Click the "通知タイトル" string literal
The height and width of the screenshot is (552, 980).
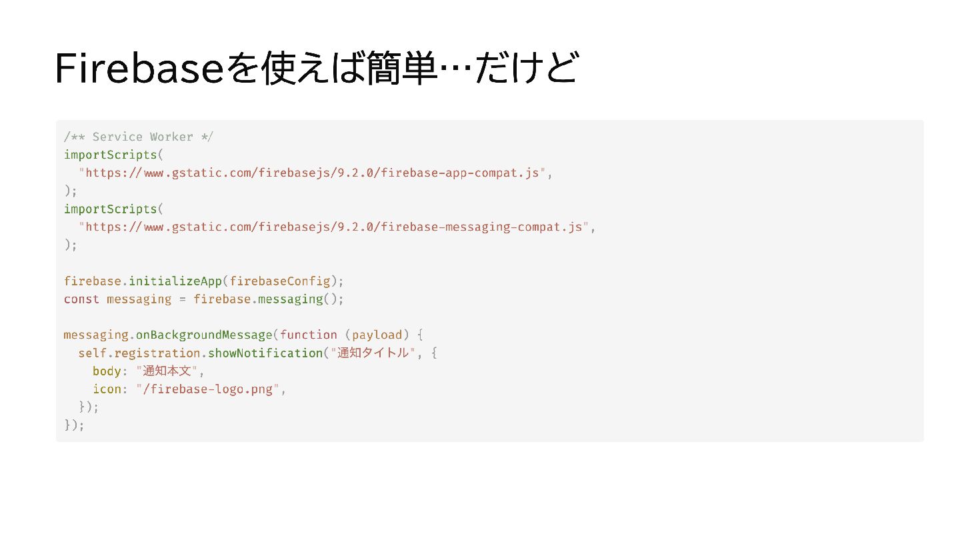pos(373,353)
